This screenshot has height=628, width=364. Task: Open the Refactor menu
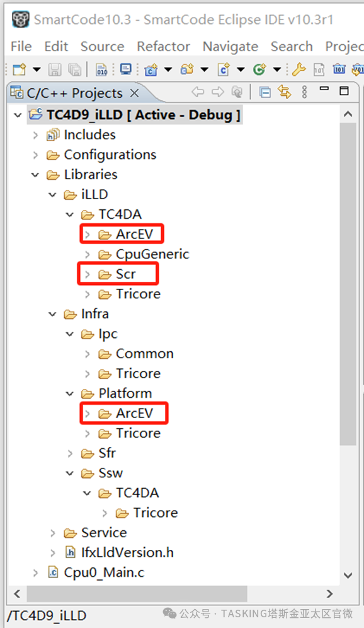163,47
